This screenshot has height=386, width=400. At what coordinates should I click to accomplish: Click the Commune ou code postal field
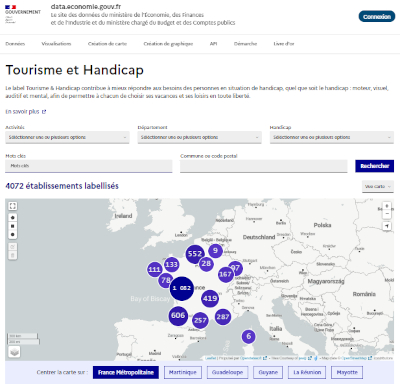click(264, 166)
